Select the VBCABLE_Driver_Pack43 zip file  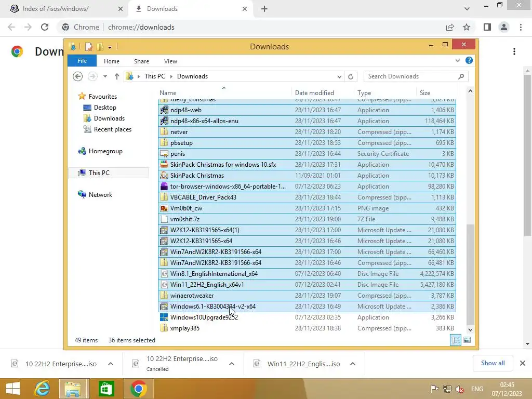[307, 197]
